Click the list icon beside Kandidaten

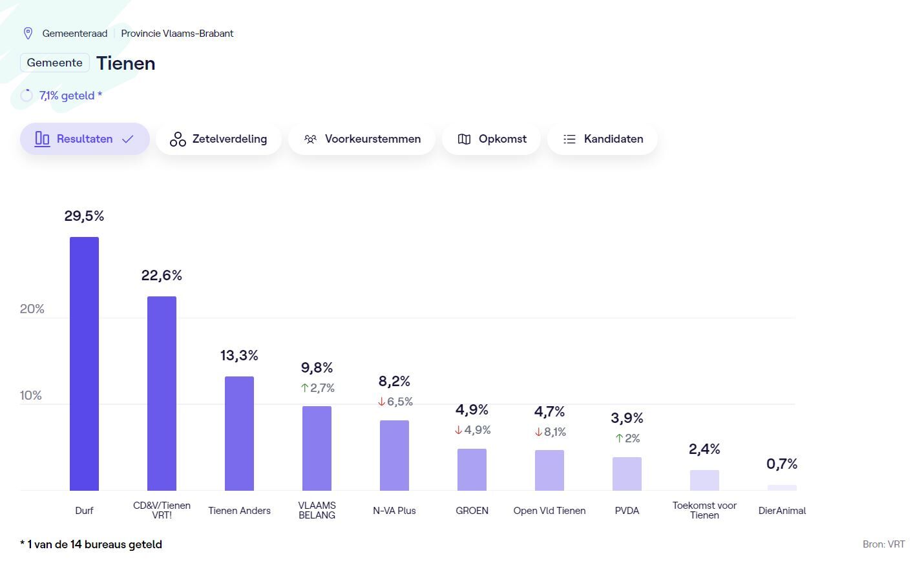click(569, 139)
